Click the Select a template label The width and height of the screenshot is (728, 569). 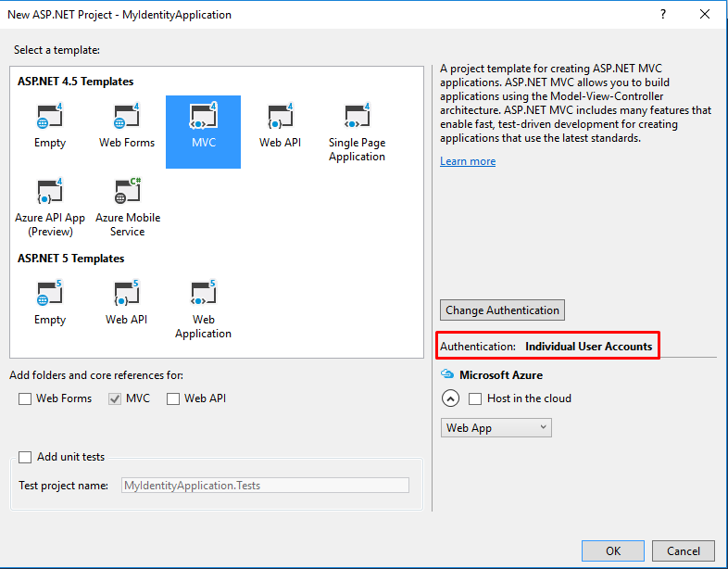[56, 50]
